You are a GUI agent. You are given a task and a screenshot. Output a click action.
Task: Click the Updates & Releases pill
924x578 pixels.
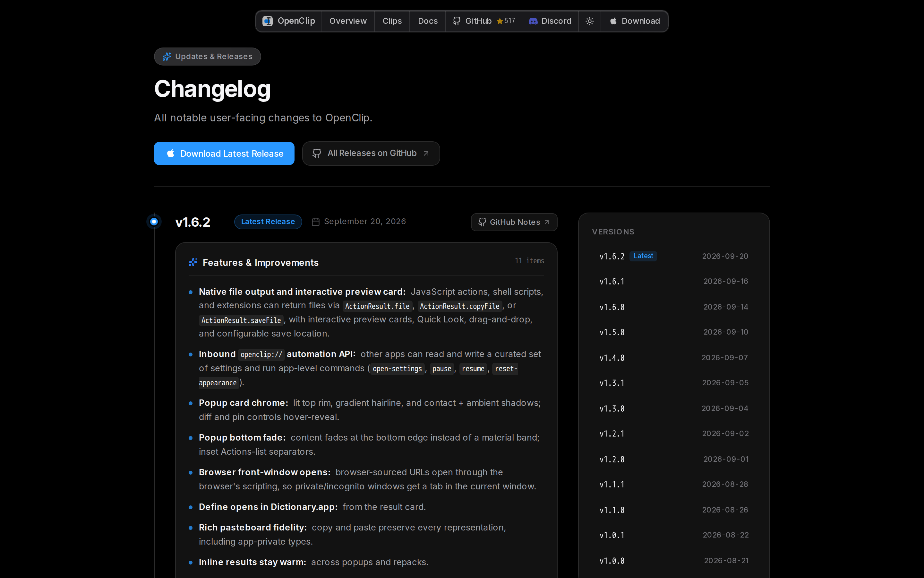pos(207,57)
